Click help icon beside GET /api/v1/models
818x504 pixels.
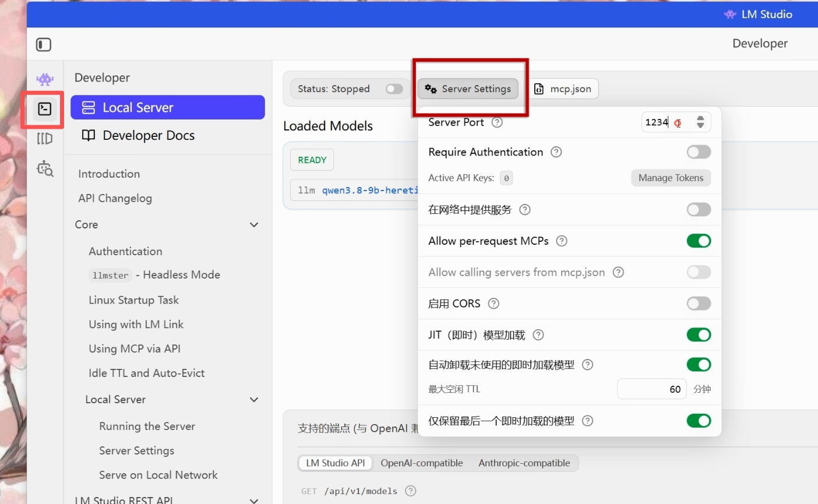click(411, 491)
